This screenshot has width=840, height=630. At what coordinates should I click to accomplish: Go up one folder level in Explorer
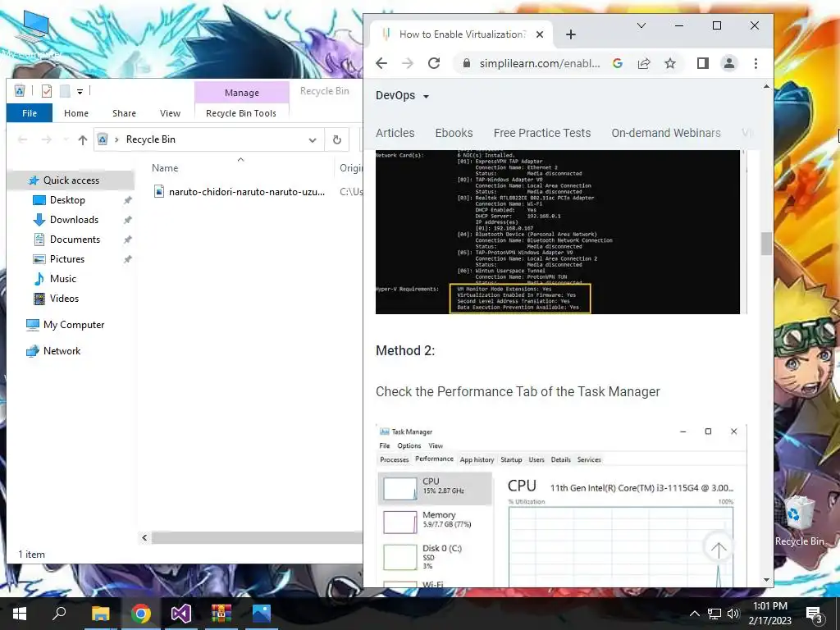82,139
